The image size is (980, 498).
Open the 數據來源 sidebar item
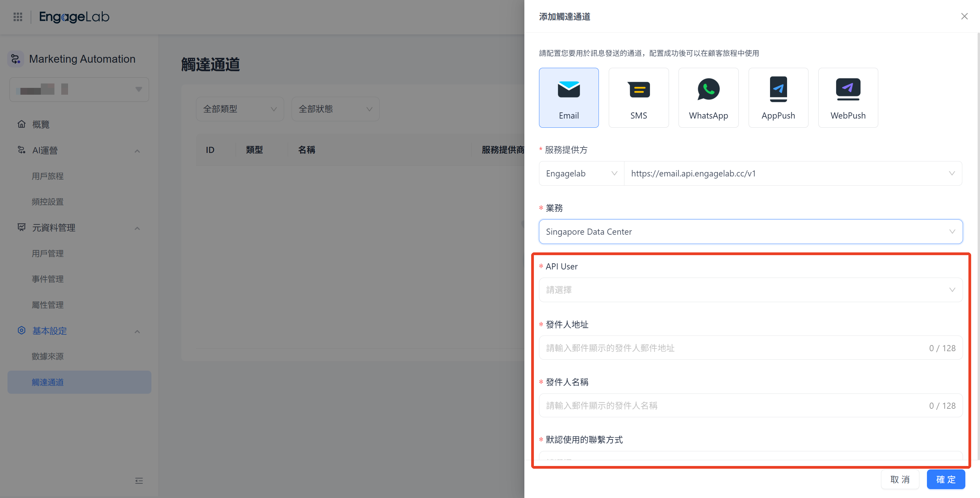coord(48,356)
